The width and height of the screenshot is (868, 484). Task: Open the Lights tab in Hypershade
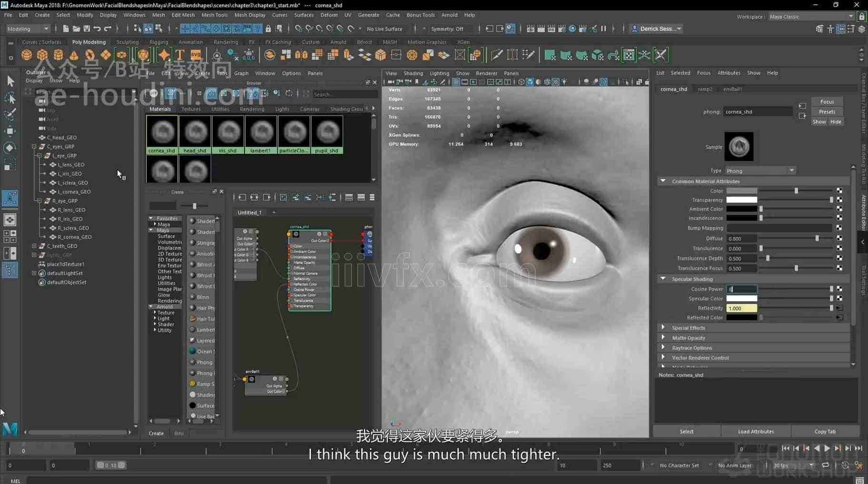[282, 109]
